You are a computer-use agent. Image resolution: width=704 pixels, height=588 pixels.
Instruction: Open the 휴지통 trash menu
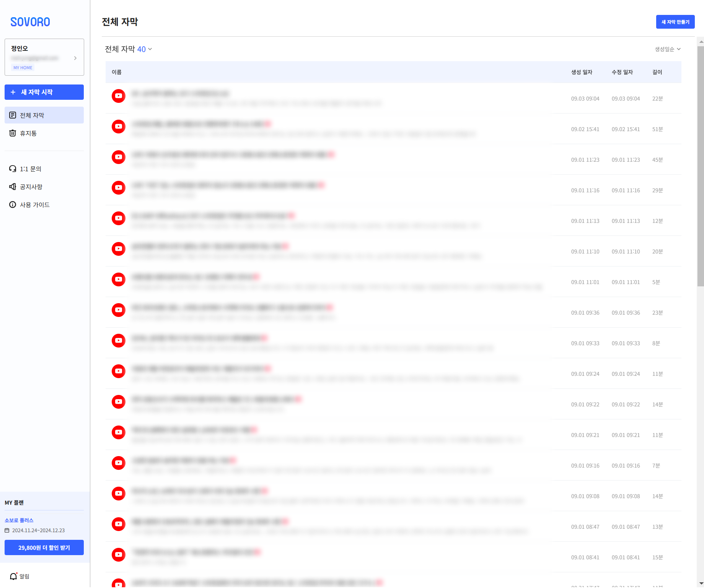pyautogui.click(x=44, y=133)
